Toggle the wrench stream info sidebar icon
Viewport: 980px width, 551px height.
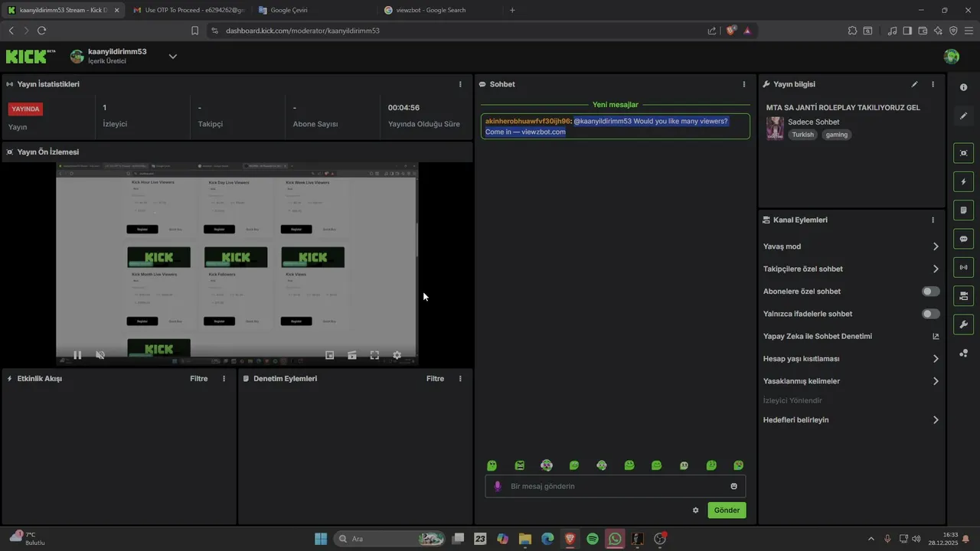click(963, 324)
